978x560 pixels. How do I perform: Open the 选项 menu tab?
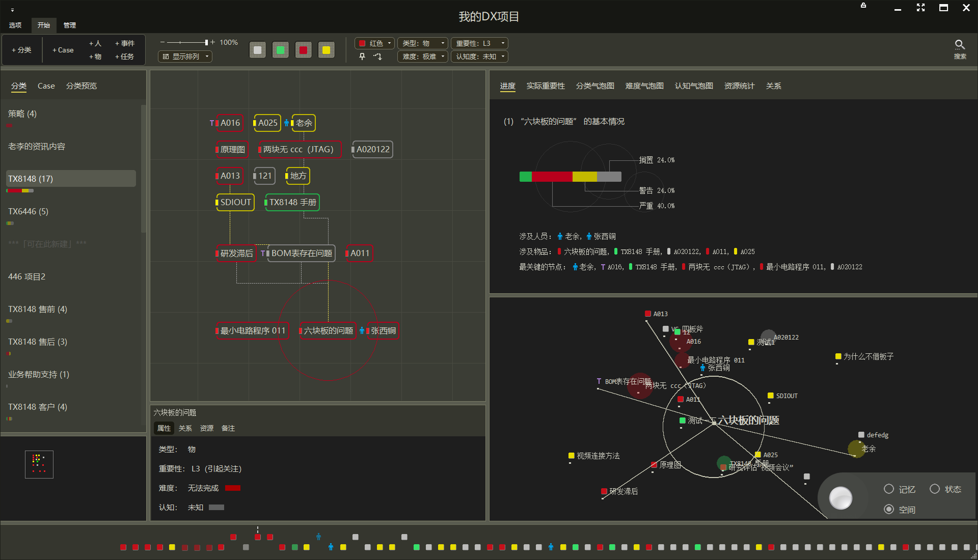click(x=15, y=25)
